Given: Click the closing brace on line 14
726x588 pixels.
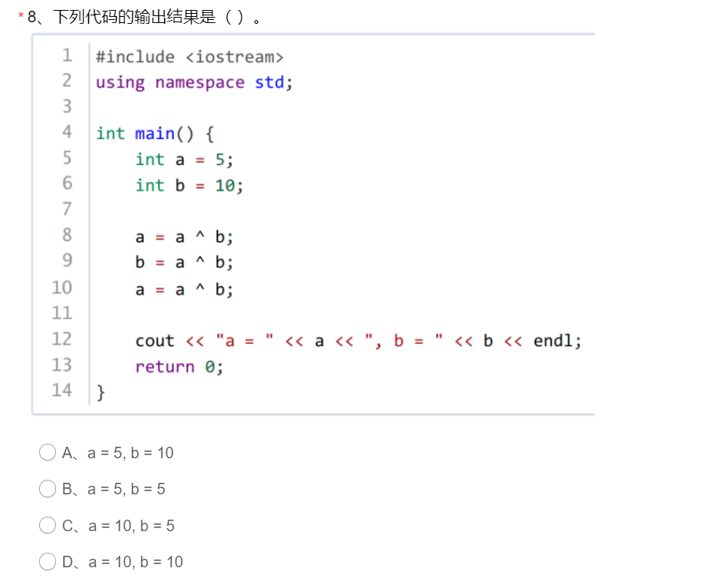Looking at the screenshot, I should coord(101,392).
